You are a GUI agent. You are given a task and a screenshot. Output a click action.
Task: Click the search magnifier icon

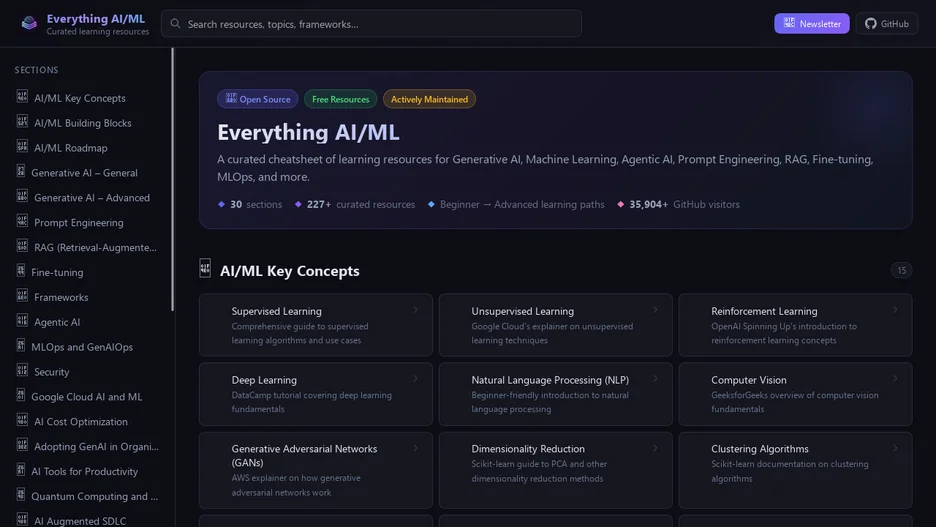point(175,24)
